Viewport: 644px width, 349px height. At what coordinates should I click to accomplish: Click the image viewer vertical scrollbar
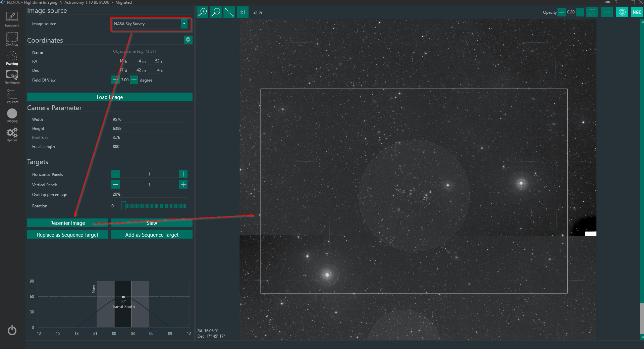[642, 180]
